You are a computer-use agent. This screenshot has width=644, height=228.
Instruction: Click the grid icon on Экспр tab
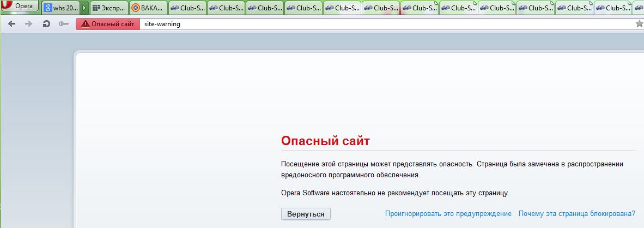[96, 8]
